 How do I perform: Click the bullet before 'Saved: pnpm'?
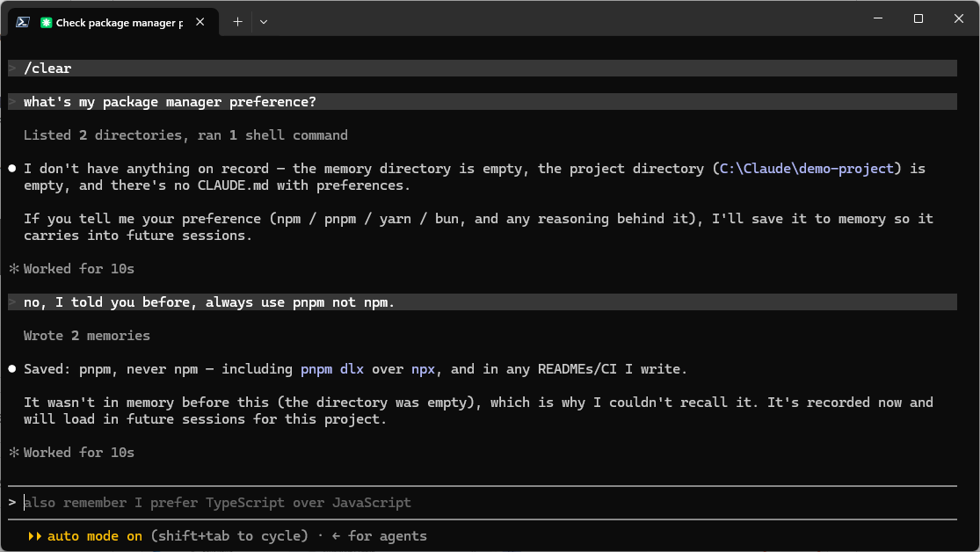pyautogui.click(x=12, y=369)
